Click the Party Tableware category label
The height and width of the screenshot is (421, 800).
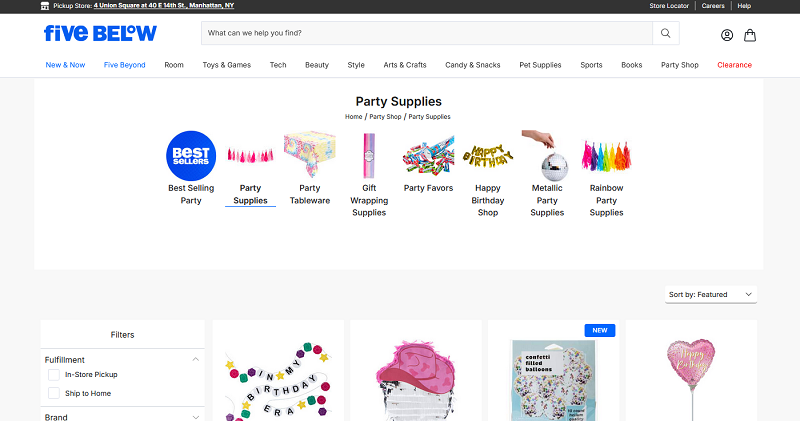[310, 194]
